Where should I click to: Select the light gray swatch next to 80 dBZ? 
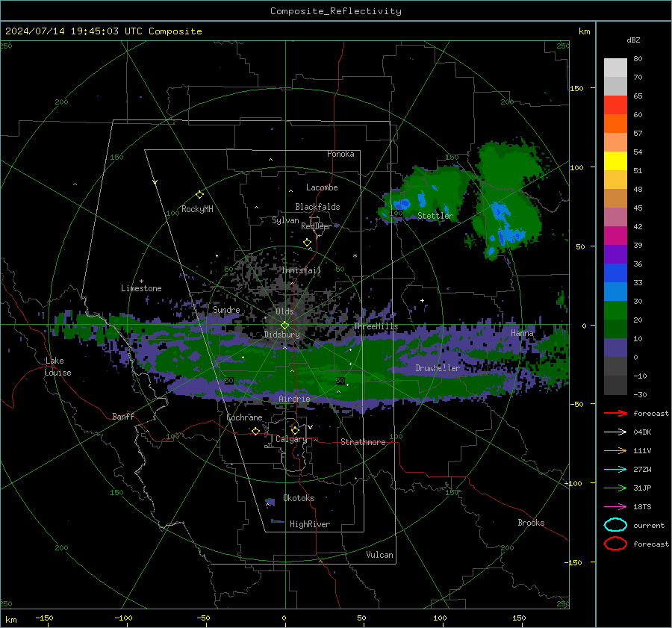click(615, 67)
